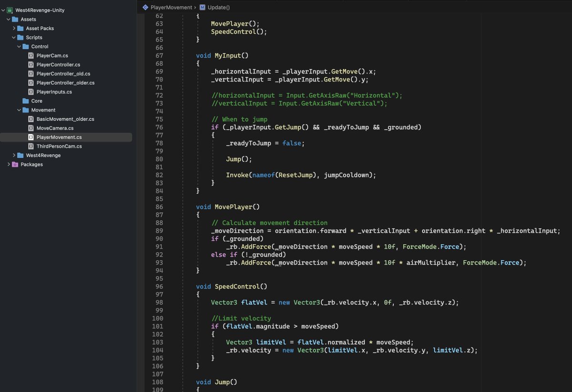Click the Core folder icon
The height and width of the screenshot is (392, 572).
coord(26,101)
